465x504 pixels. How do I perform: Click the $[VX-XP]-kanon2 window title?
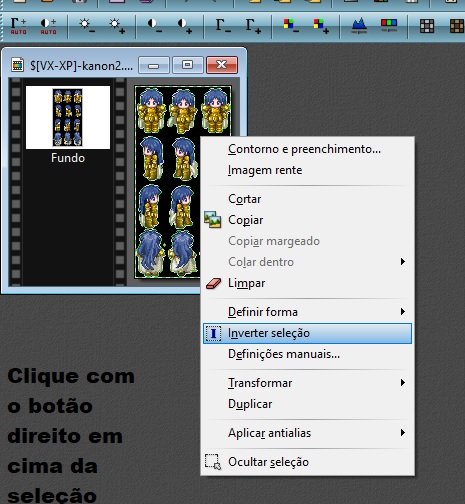81,65
